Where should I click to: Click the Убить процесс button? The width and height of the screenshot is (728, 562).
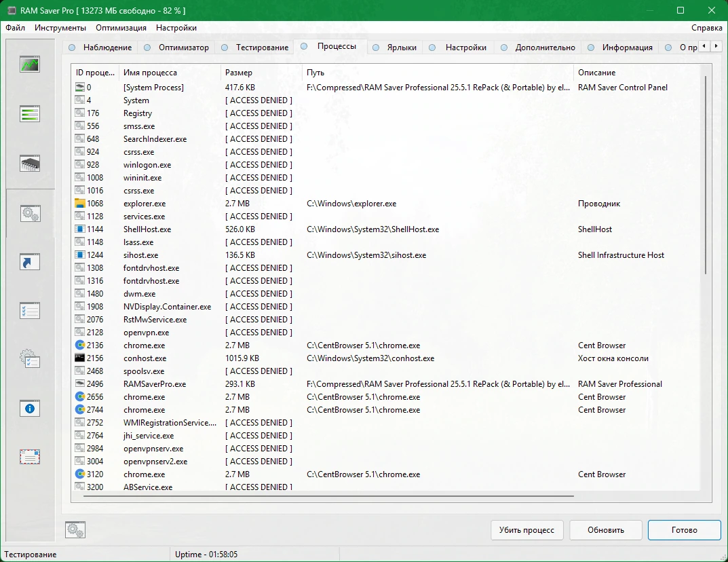527,530
